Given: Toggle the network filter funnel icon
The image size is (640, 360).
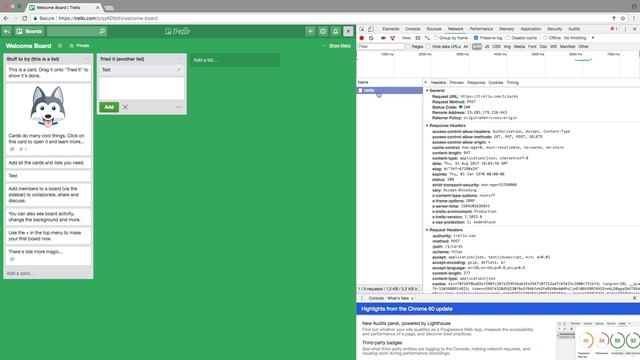Looking at the screenshot, I should 393,38.
